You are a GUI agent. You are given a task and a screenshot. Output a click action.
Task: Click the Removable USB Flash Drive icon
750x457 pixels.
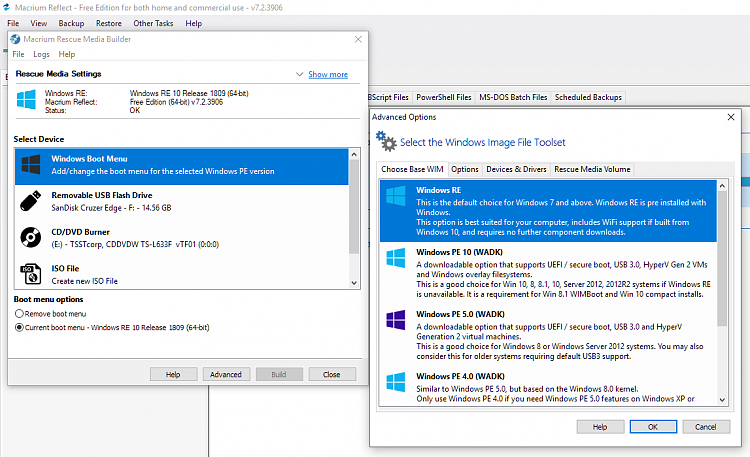tap(31, 201)
